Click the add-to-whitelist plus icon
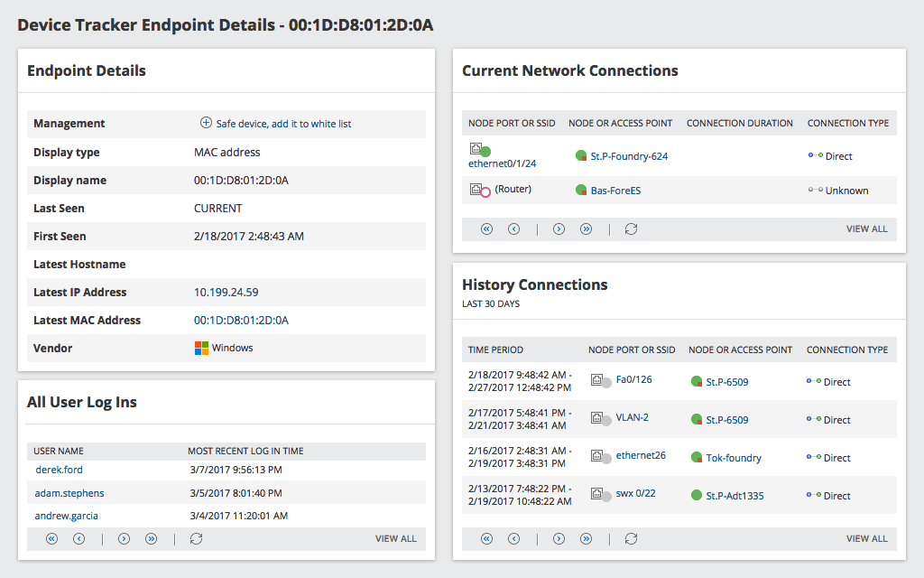The width and height of the screenshot is (924, 578). 206,123
